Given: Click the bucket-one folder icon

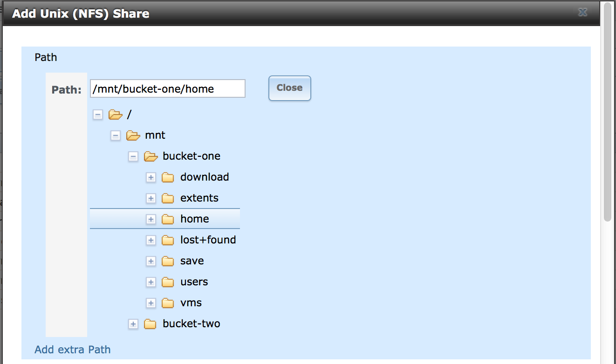Looking at the screenshot, I should (151, 156).
